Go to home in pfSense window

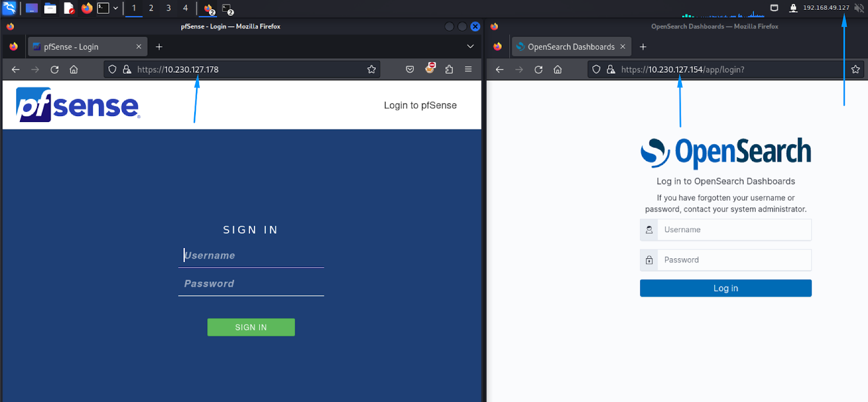coord(74,69)
